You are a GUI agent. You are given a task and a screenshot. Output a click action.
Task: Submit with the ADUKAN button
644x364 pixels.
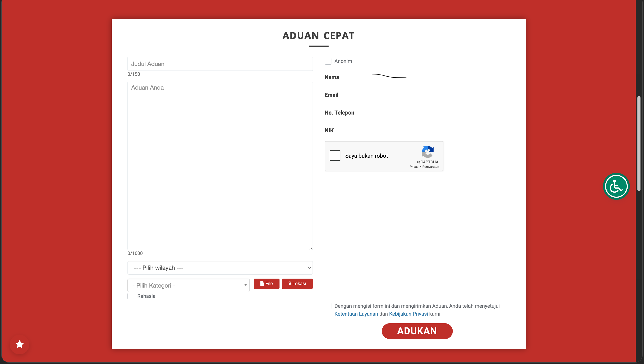[417, 331]
